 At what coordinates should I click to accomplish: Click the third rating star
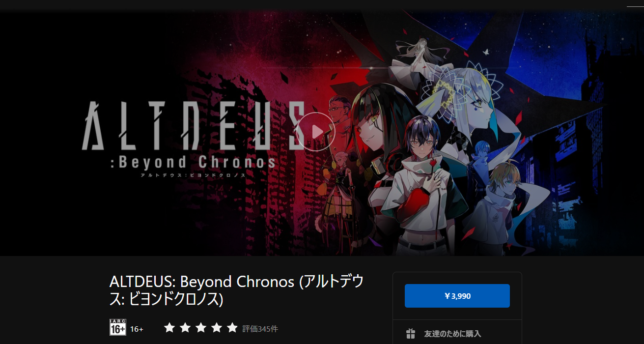(201, 328)
